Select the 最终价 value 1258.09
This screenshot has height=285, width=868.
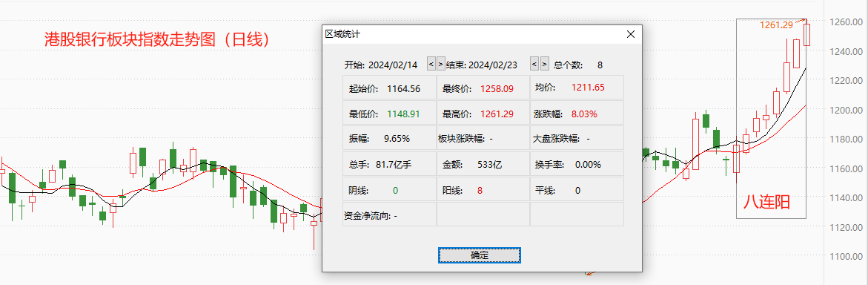coord(497,88)
